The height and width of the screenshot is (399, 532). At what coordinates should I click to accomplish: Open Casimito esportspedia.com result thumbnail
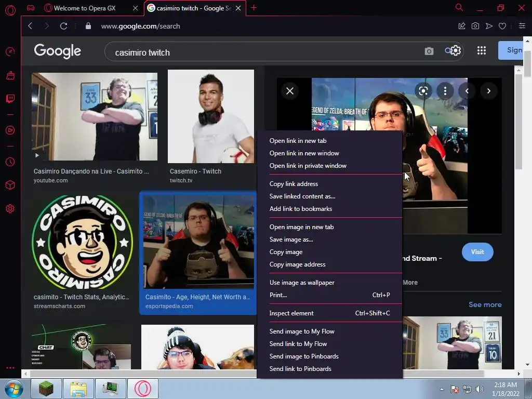click(198, 242)
